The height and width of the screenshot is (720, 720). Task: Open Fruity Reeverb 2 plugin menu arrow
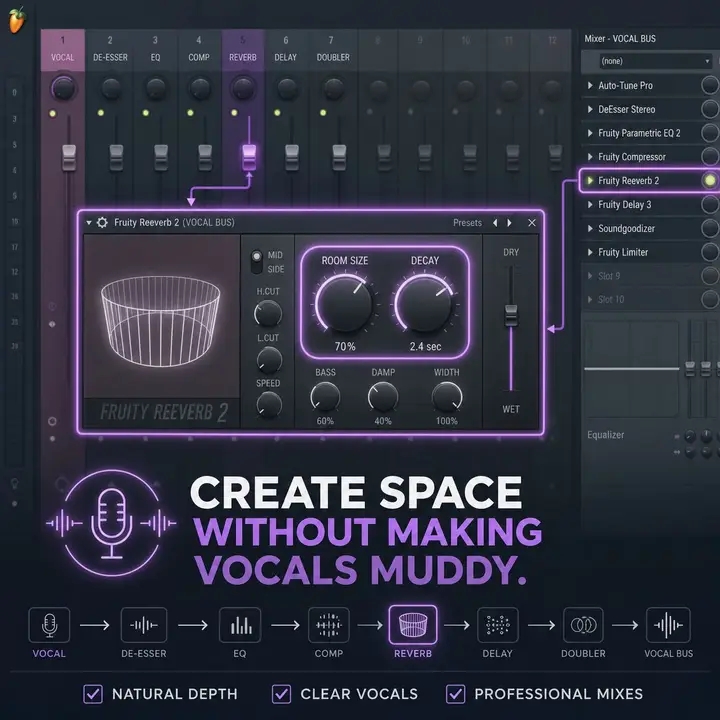89,223
